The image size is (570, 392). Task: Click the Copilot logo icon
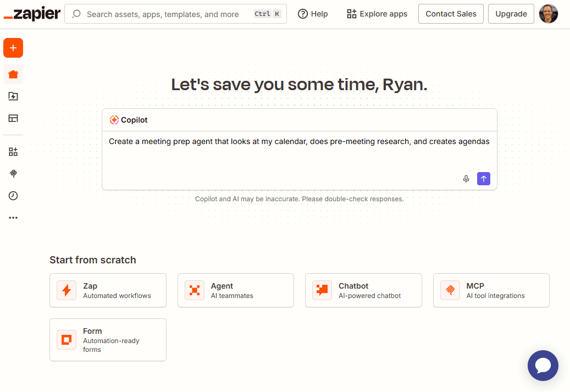tap(114, 120)
